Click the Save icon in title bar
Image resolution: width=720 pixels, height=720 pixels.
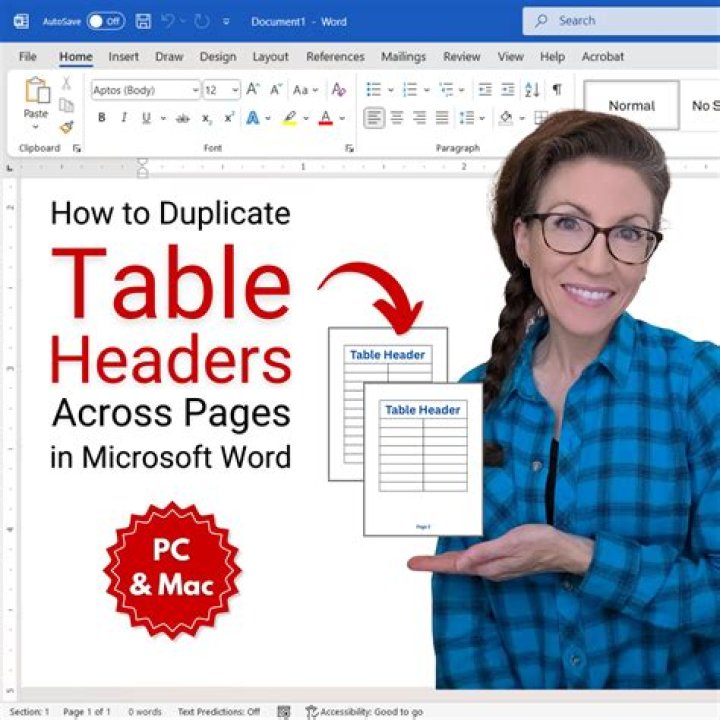pos(143,21)
